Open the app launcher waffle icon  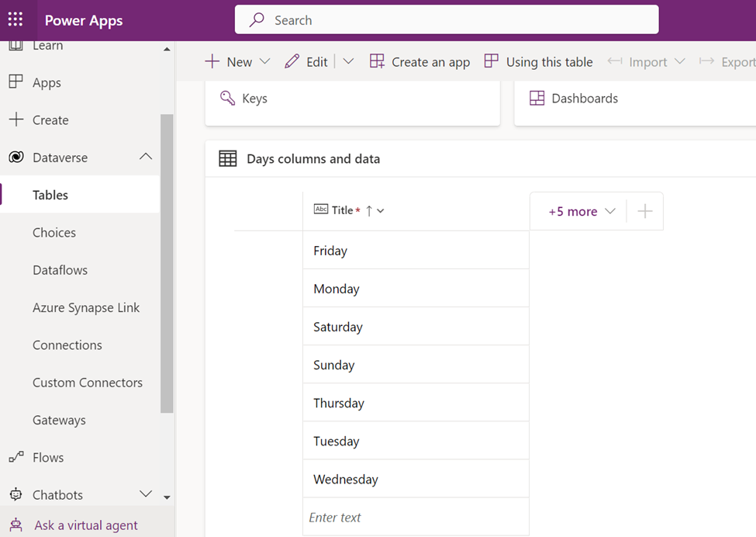[x=16, y=19]
